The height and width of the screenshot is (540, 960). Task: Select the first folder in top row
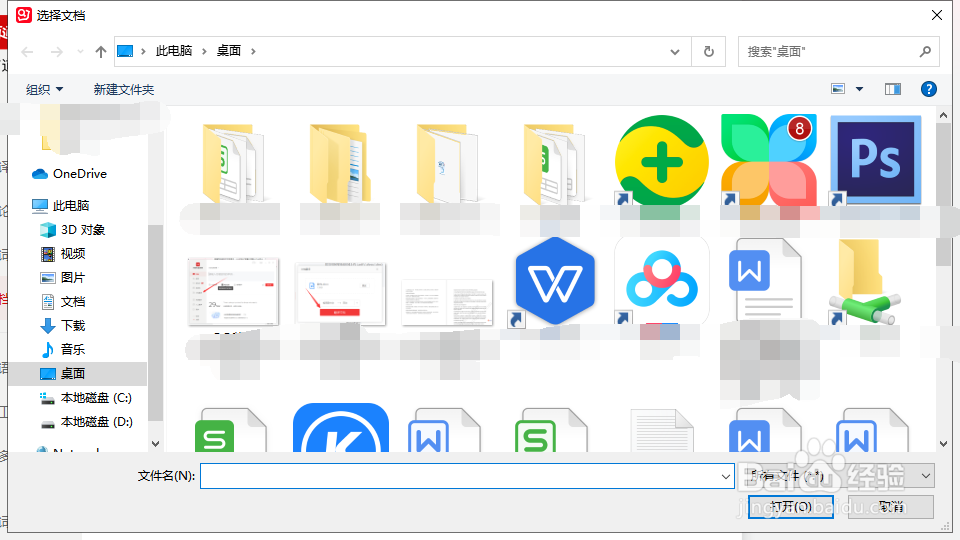coord(233,163)
